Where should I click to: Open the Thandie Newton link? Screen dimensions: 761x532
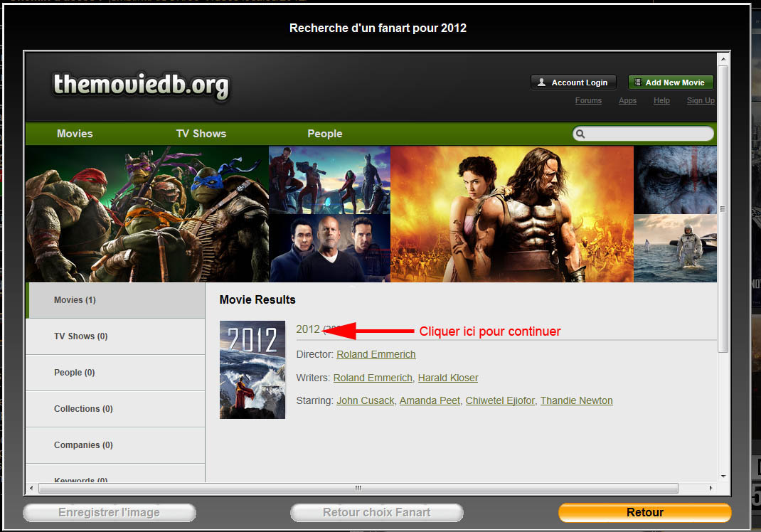[577, 400]
